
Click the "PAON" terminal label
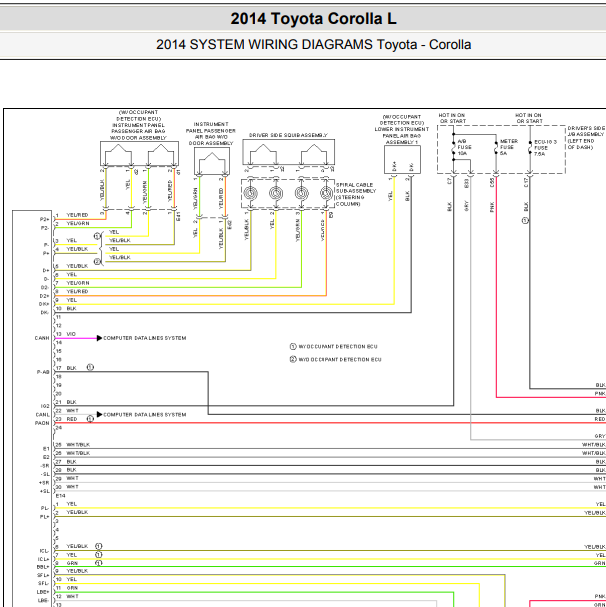point(42,424)
